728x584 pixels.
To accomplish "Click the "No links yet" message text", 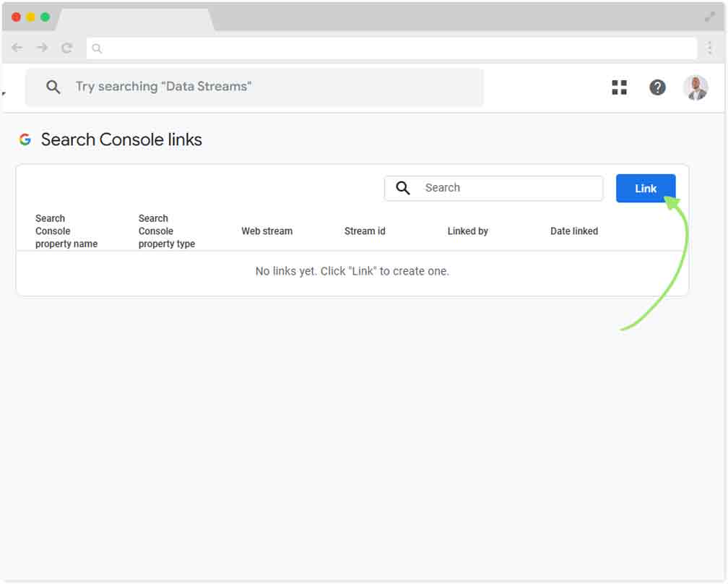I will (x=352, y=271).
